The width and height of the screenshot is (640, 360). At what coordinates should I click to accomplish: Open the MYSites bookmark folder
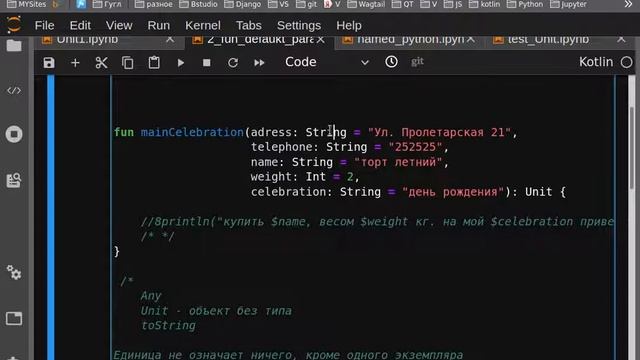point(27,4)
